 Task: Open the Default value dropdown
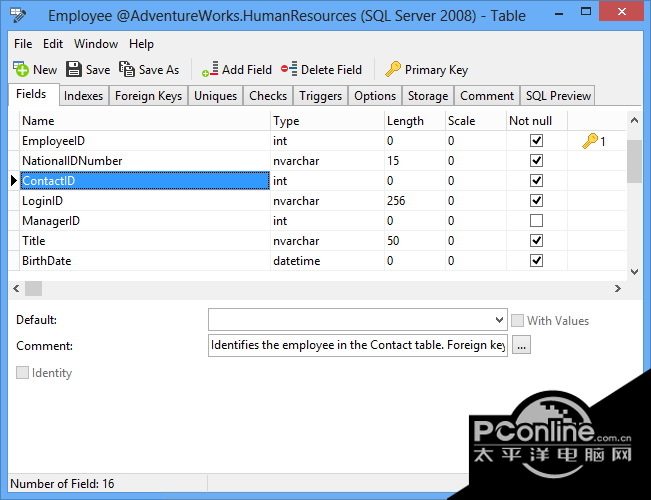click(x=499, y=320)
